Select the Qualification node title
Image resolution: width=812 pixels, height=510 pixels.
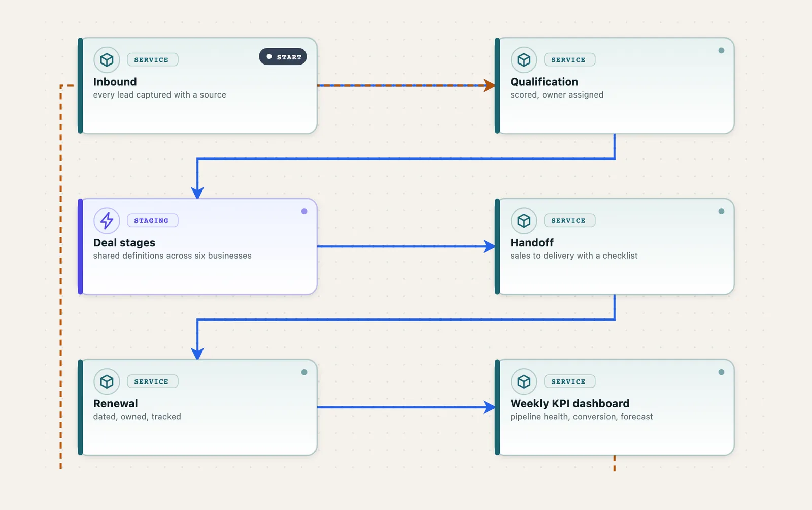pos(544,82)
